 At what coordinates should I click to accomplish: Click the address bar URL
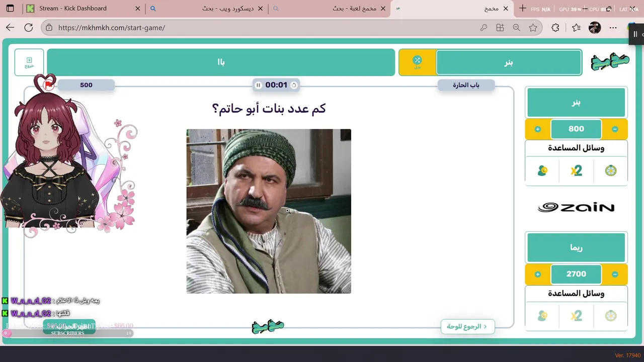pos(112,28)
